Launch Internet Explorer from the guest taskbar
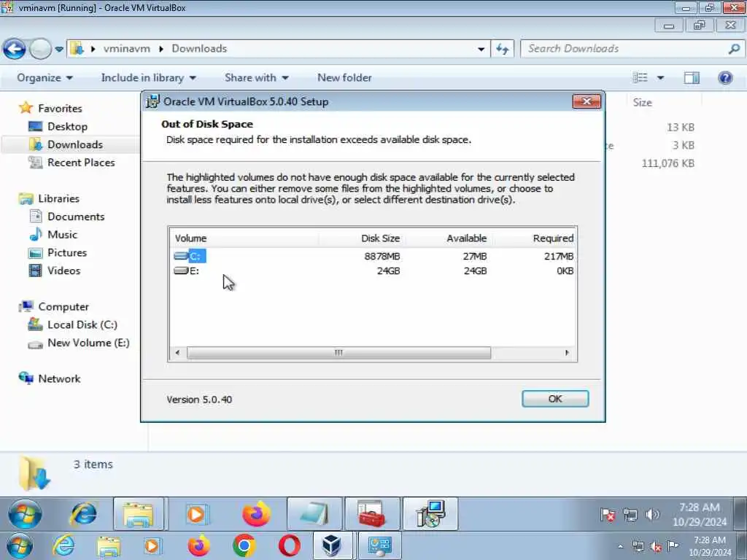Screen dimensions: 747x560 [83, 514]
